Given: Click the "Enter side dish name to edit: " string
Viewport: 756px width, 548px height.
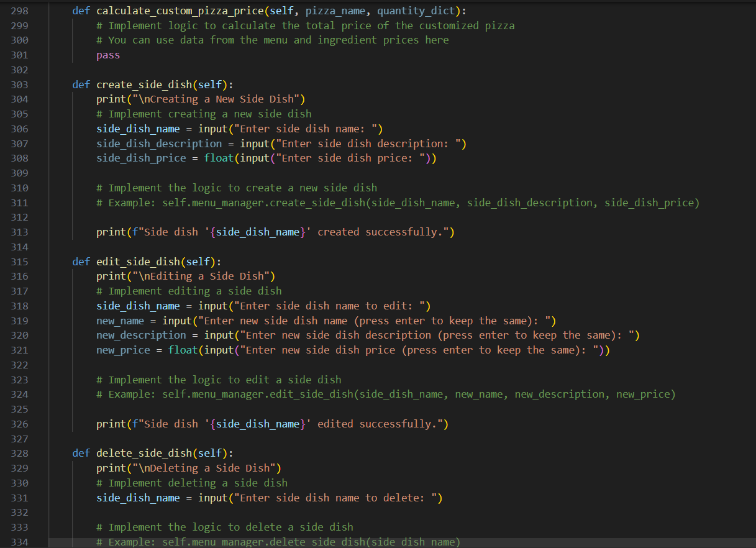Looking at the screenshot, I should tap(329, 306).
